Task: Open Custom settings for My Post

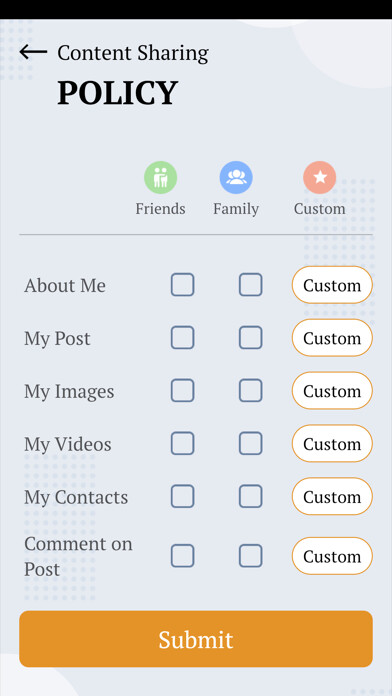Action: (x=332, y=338)
